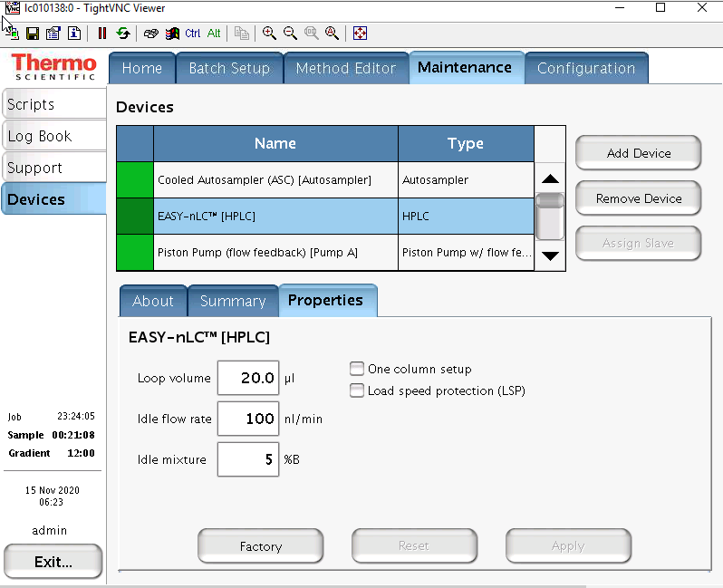This screenshot has width=723, height=588.
Task: Click the Autosampler type cell
Action: [466, 180]
